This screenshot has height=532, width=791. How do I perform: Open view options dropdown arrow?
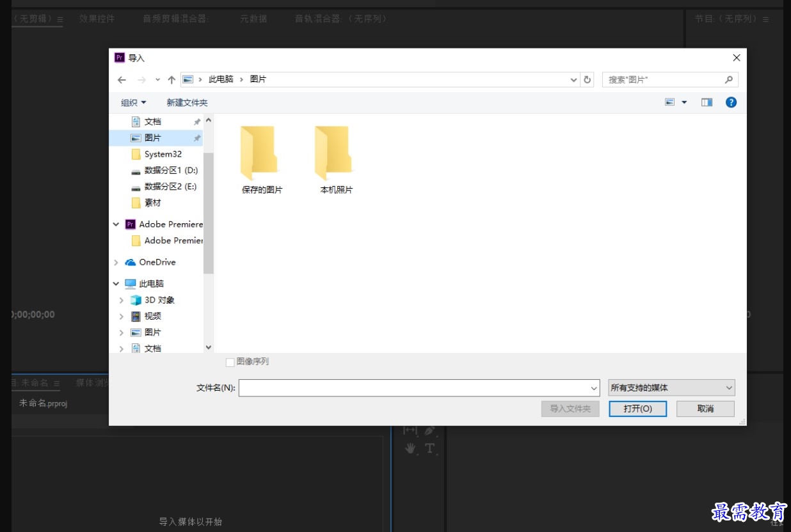(x=684, y=102)
